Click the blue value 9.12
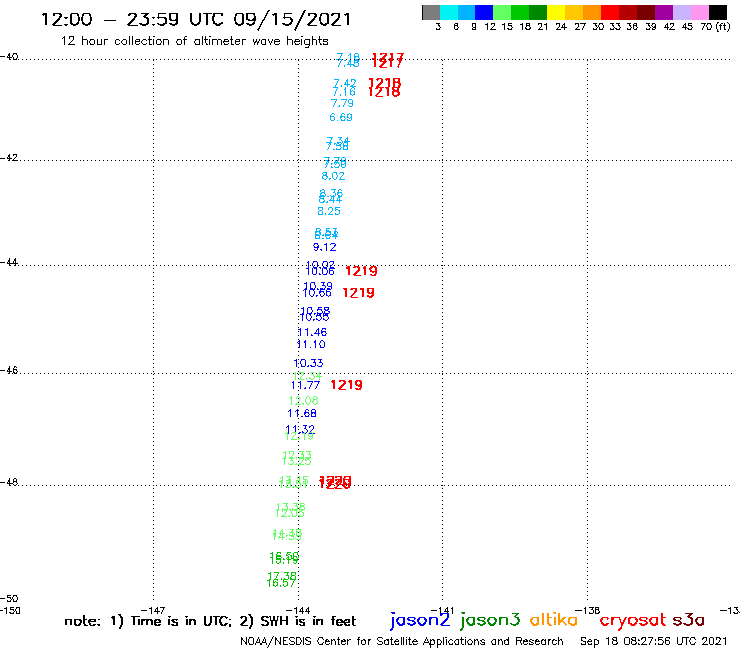Image resolution: width=740 pixels, height=650 pixels. point(325,247)
